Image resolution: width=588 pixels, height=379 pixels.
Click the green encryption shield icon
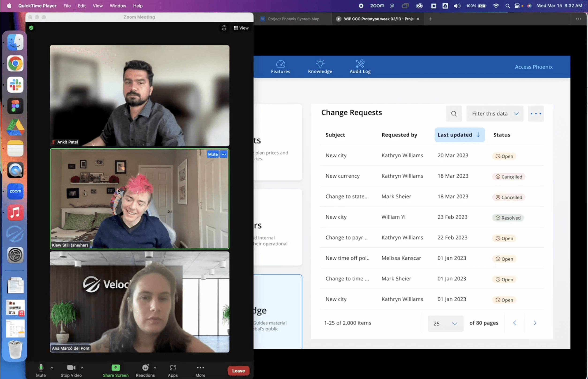click(x=31, y=28)
